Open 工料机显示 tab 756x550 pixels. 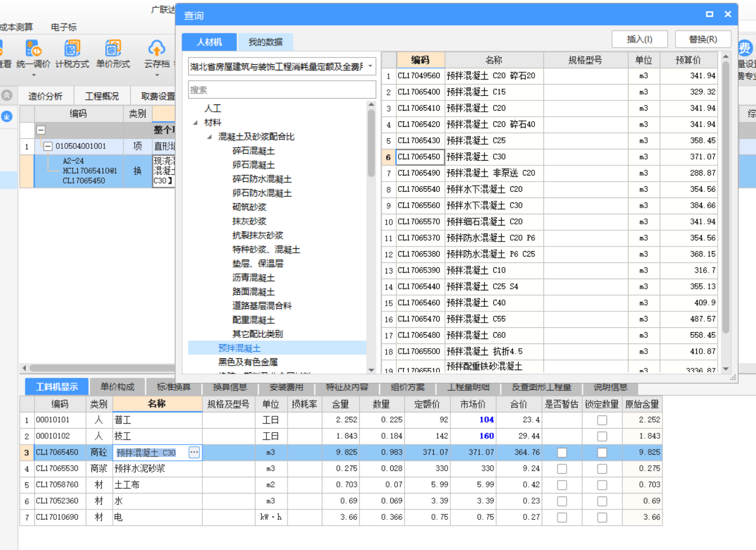57,386
